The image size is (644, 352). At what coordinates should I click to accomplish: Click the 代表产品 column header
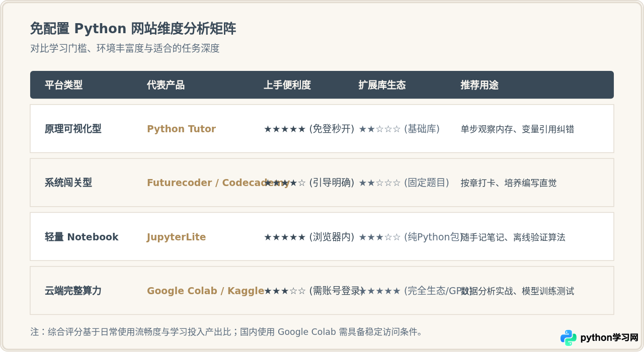(x=166, y=85)
